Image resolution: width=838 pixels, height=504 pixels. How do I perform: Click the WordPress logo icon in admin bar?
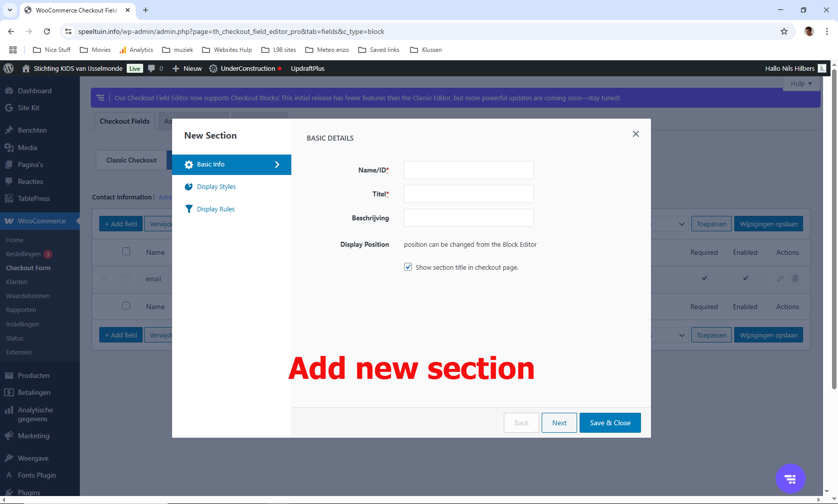[x=8, y=68]
